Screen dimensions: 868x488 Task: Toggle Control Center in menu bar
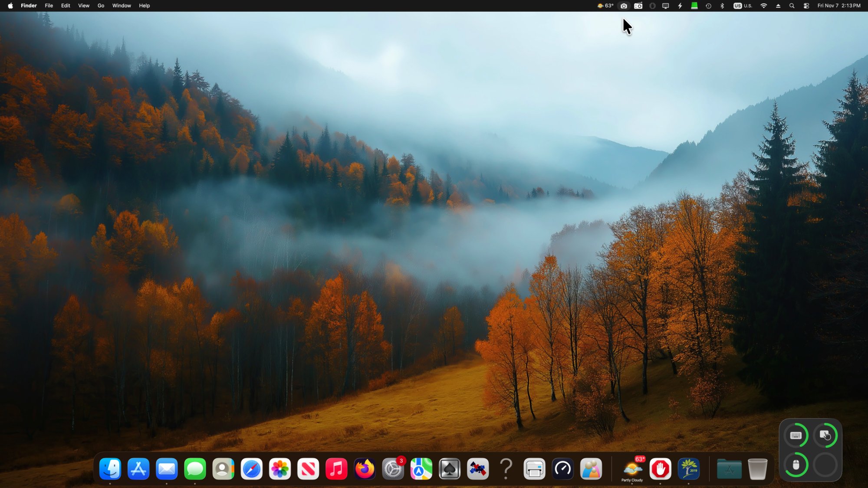point(806,6)
